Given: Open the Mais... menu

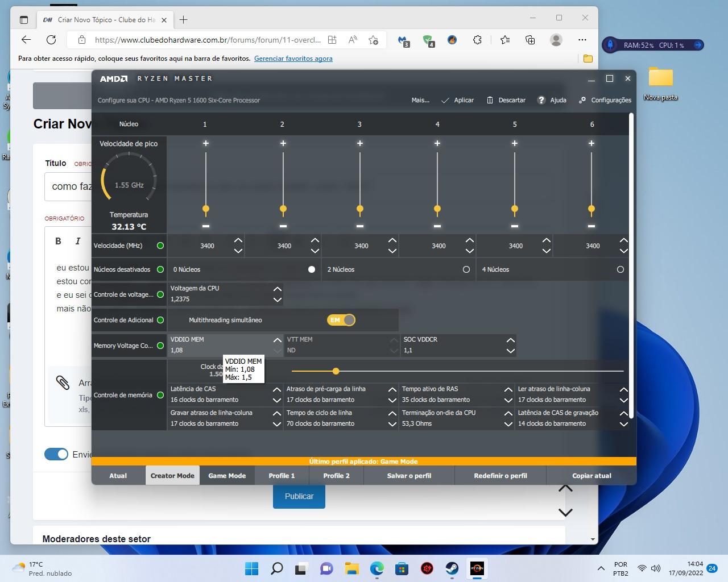Looking at the screenshot, I should tap(420, 100).
